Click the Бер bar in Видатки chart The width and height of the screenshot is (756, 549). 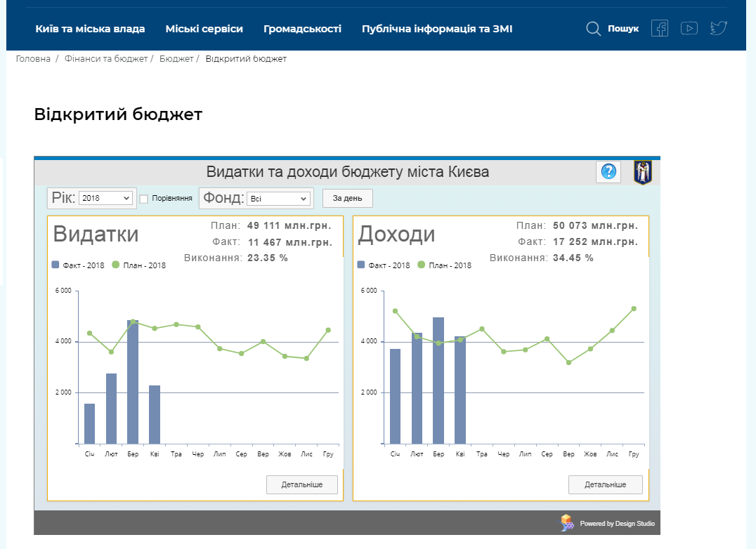(x=133, y=383)
